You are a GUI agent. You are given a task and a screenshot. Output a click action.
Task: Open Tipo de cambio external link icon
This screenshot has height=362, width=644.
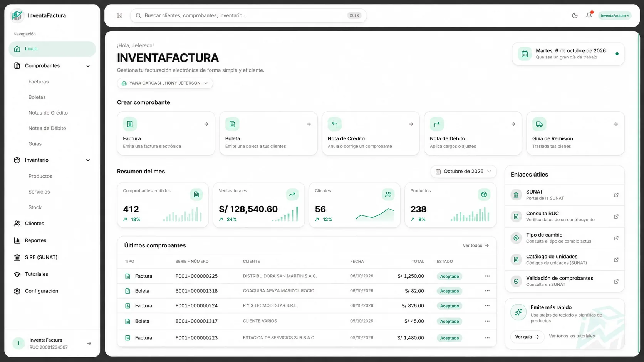(616, 238)
